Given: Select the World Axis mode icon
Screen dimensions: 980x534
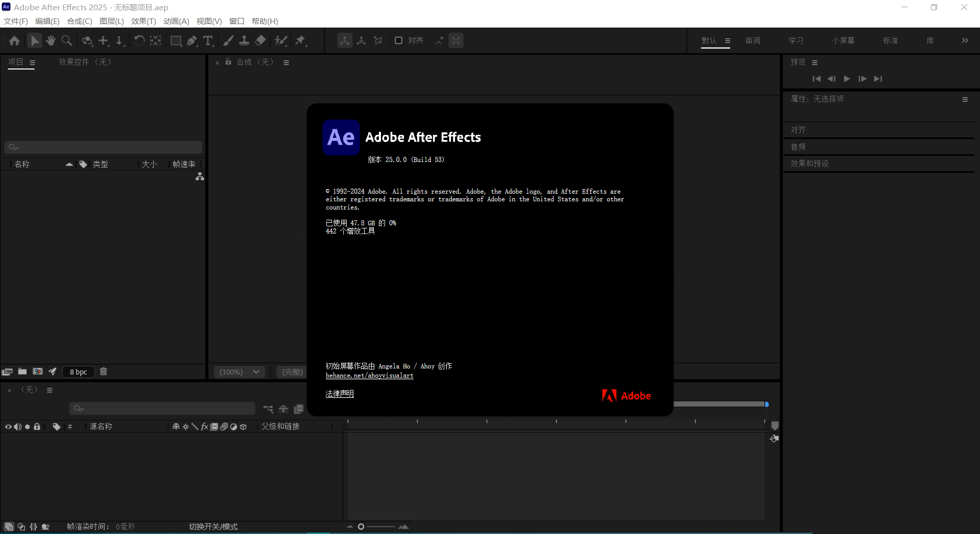Looking at the screenshot, I should pyautogui.click(x=362, y=40).
